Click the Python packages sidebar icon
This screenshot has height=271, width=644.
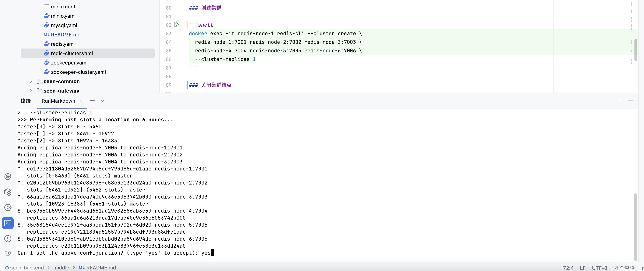[8, 192]
